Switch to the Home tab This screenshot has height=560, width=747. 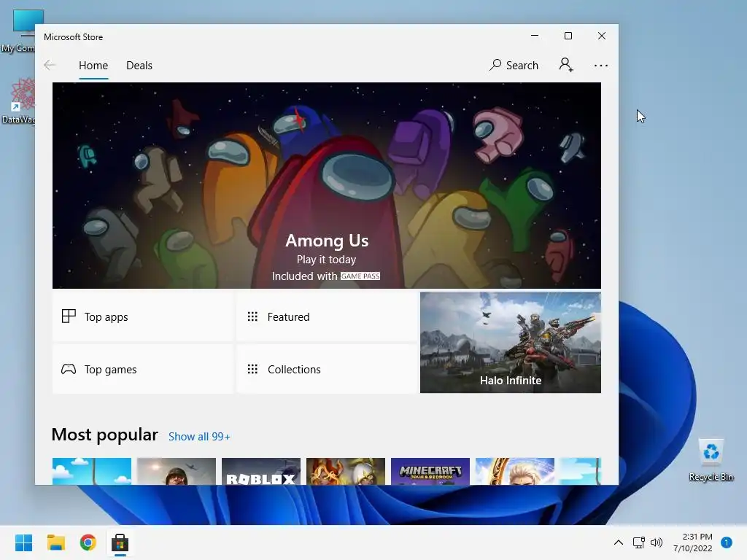(x=93, y=65)
